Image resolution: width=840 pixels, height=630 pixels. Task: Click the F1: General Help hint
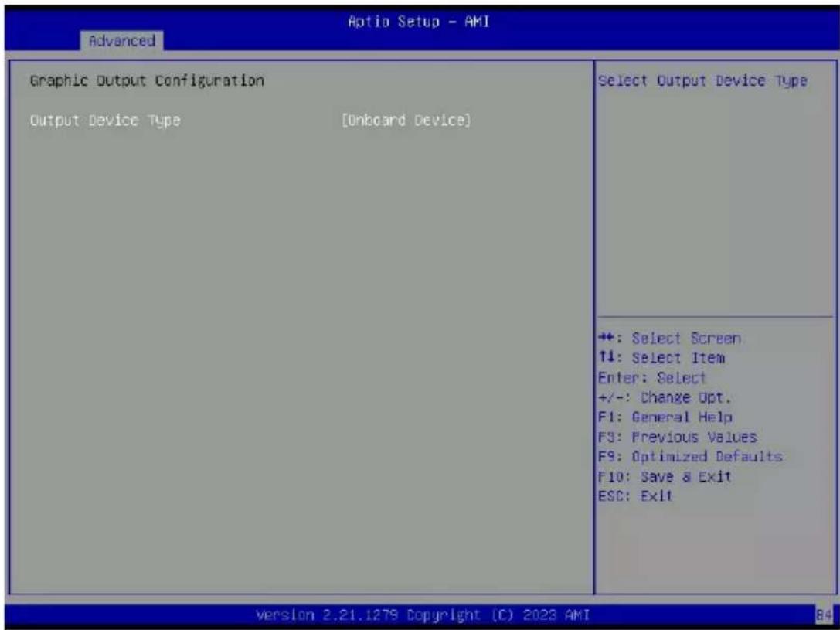[665, 417]
